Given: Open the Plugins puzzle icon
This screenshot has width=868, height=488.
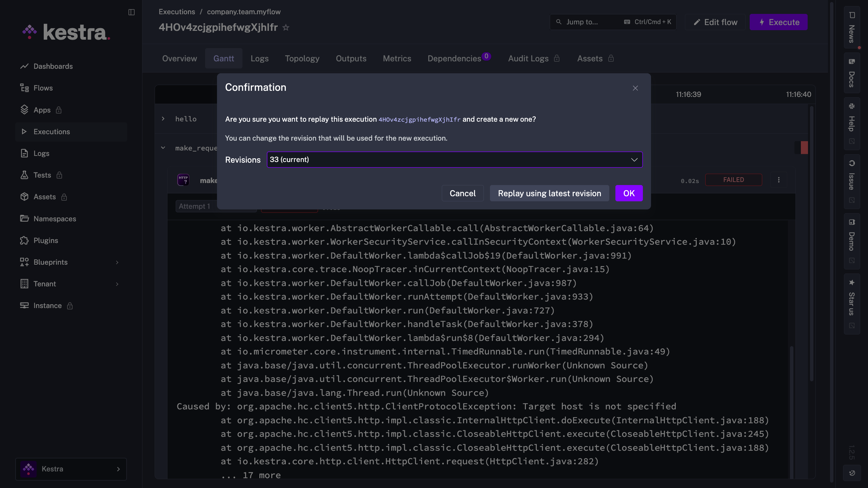Looking at the screenshot, I should (x=24, y=240).
